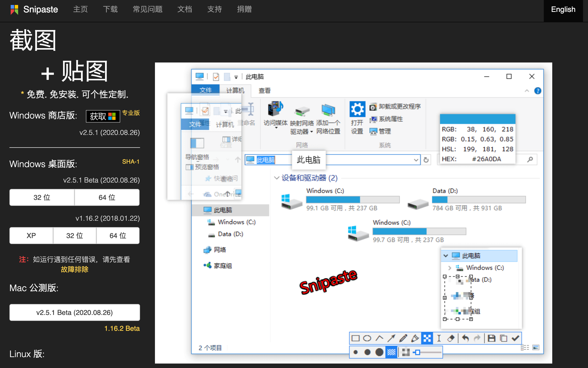Expand Windows (C:) in the tree popup
588x368 pixels.
[449, 268]
